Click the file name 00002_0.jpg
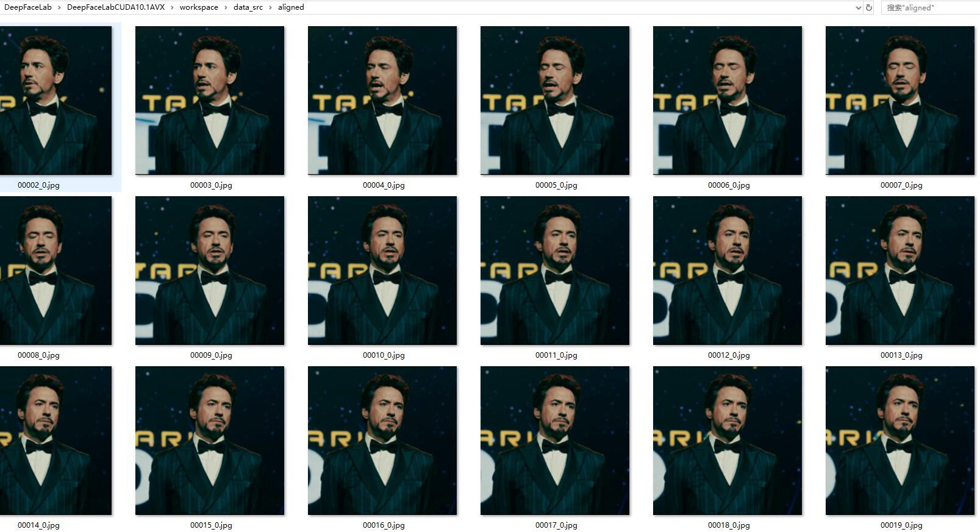This screenshot has width=980, height=532. tap(38, 185)
